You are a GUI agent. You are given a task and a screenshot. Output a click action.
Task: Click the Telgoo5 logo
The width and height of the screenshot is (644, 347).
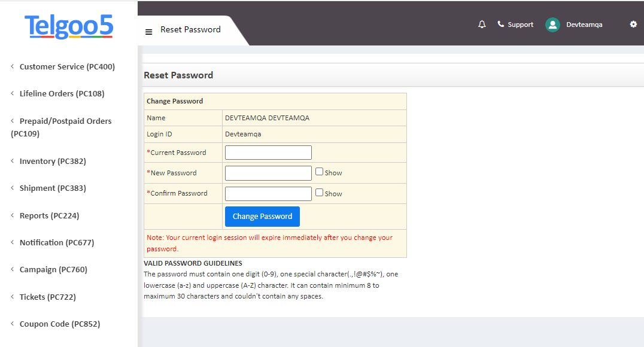click(x=69, y=27)
